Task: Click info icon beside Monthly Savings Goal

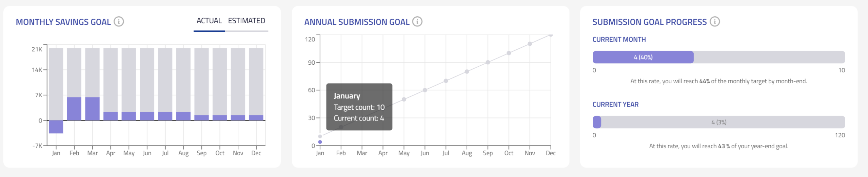Action: 119,22
